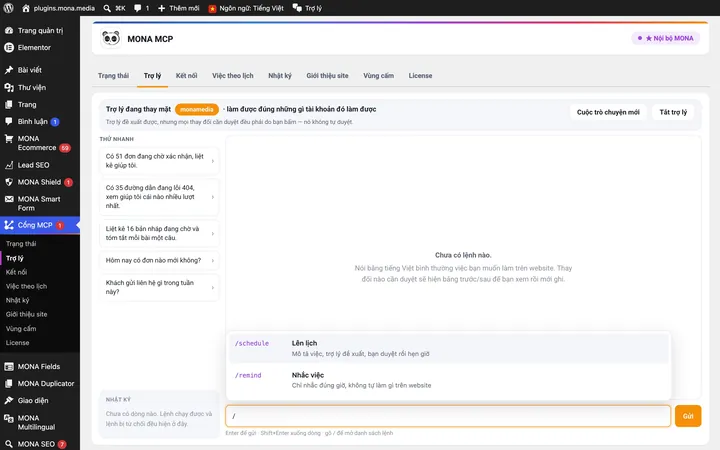Viewport: 720px width, 450px height.
Task: Open the '51 đơn đang chờ xác nhận' suggestion chevron
Action: point(213,161)
